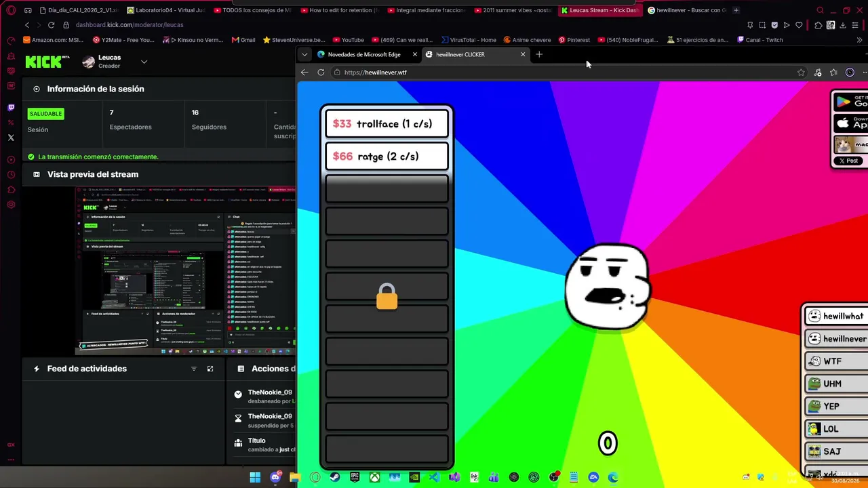The width and height of the screenshot is (868, 488).
Task: Open new tab in Opera GX
Action: pos(736,10)
